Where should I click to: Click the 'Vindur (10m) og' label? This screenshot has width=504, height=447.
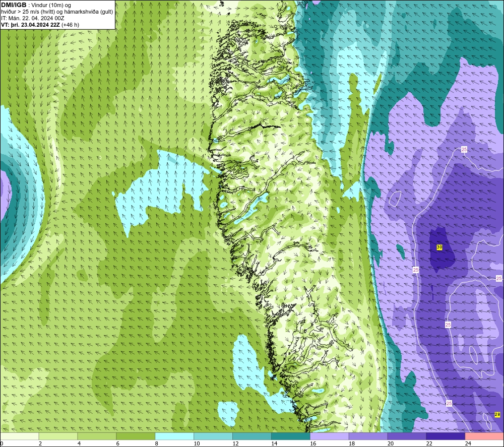(x=51, y=6)
